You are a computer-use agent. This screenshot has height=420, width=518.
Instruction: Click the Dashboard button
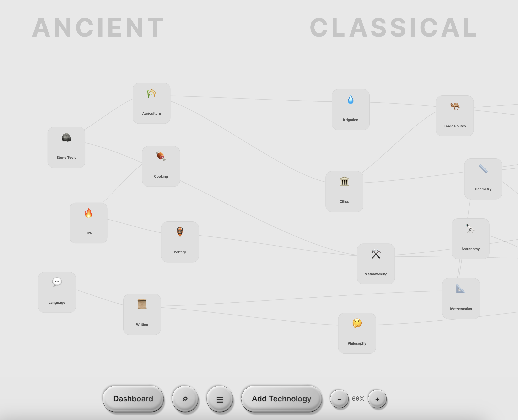[133, 399]
